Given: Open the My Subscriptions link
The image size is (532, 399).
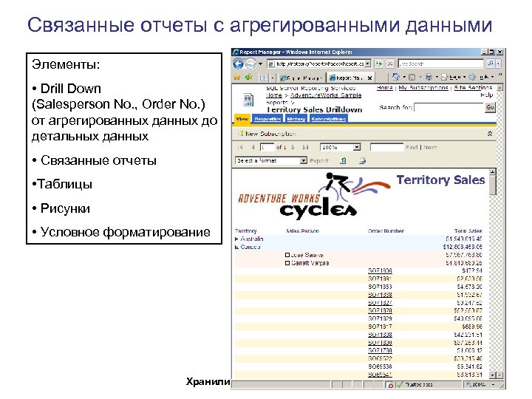Looking at the screenshot, I should [x=423, y=87].
